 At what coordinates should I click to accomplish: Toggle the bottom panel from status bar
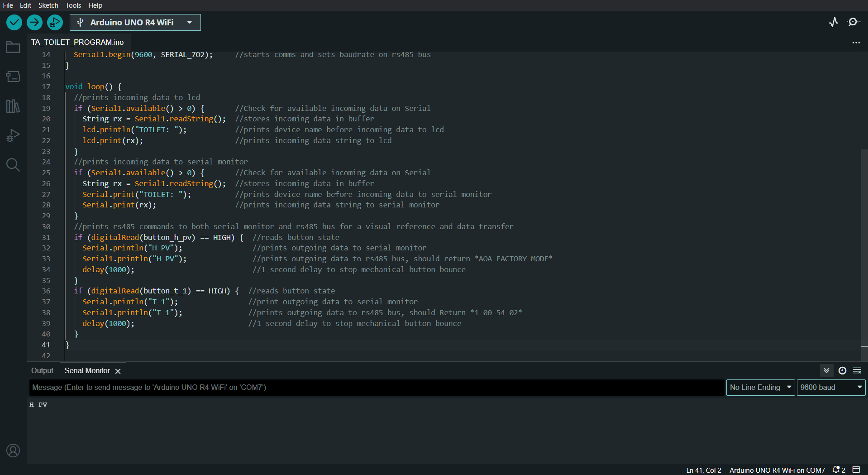pyautogui.click(x=856, y=470)
